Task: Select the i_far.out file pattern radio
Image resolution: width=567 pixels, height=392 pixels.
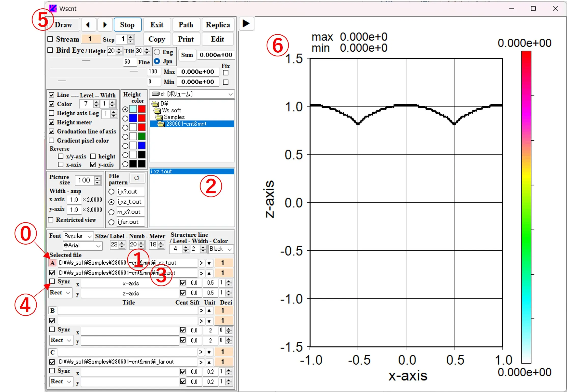Action: (111, 222)
